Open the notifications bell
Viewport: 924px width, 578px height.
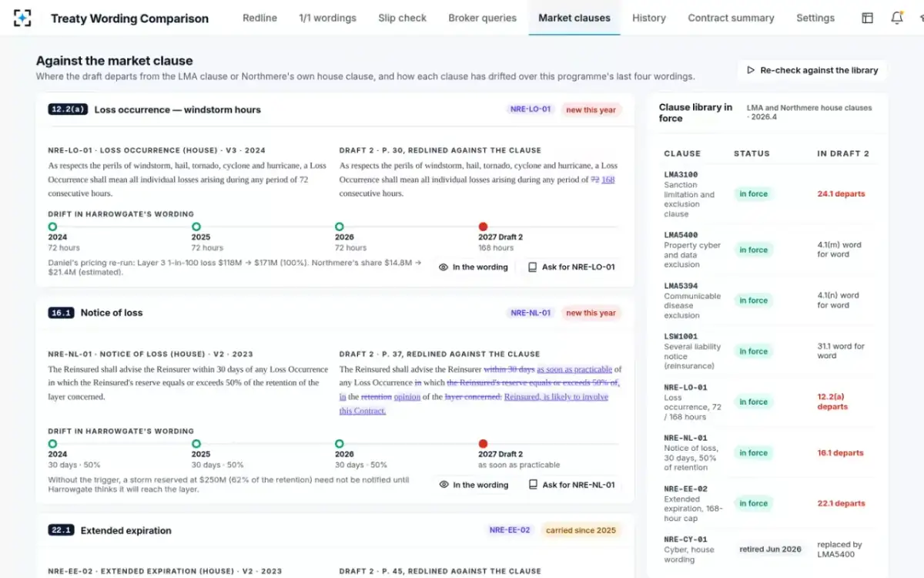(x=897, y=18)
